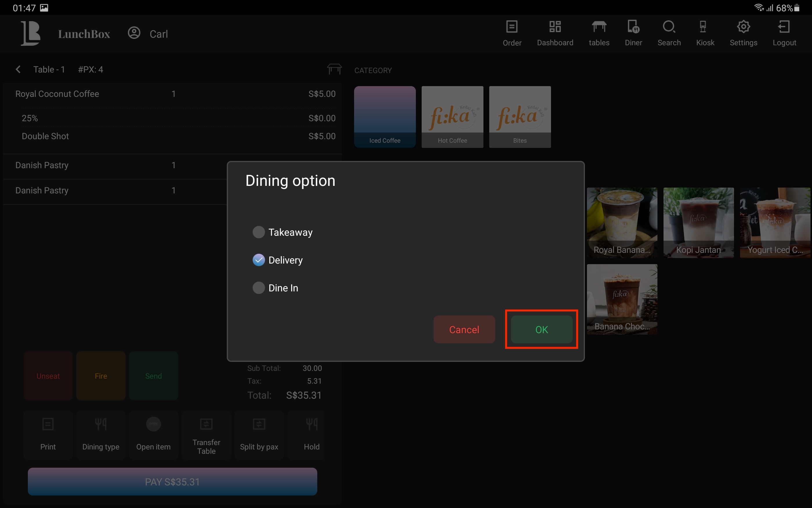
Task: Select the Takeaway radio option
Action: click(x=259, y=232)
